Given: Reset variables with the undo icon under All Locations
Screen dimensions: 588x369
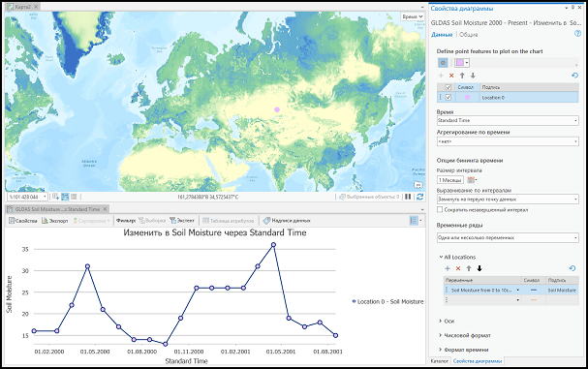Looking at the screenshot, I should coord(572,268).
